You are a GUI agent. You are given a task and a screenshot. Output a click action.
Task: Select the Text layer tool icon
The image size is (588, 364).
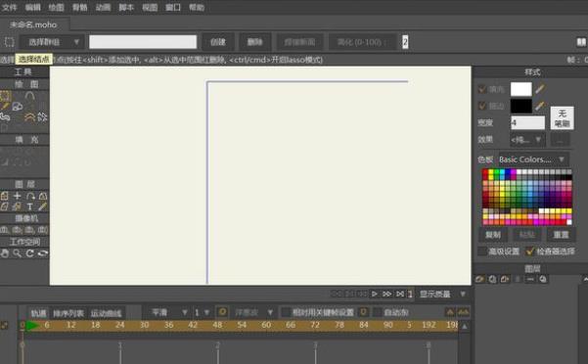pyautogui.click(x=30, y=206)
